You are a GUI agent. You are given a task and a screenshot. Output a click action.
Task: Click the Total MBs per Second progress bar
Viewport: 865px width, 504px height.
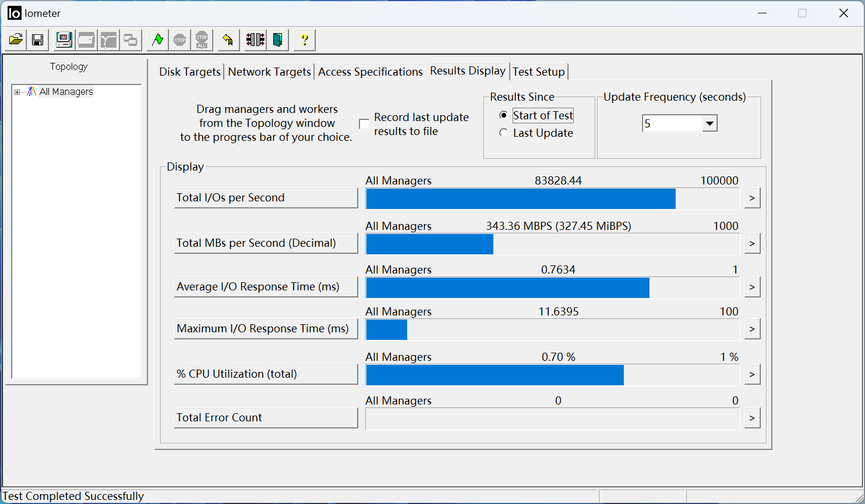click(x=553, y=244)
